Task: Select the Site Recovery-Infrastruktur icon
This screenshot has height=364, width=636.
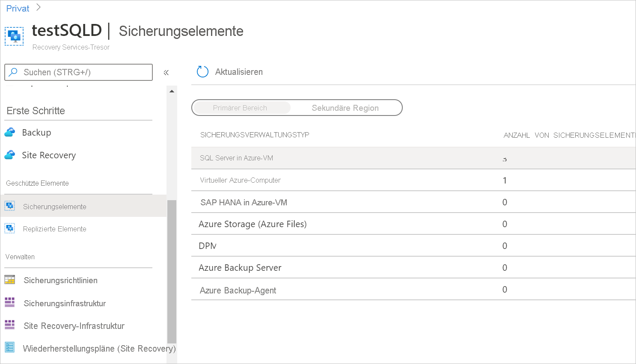Action: (10, 326)
